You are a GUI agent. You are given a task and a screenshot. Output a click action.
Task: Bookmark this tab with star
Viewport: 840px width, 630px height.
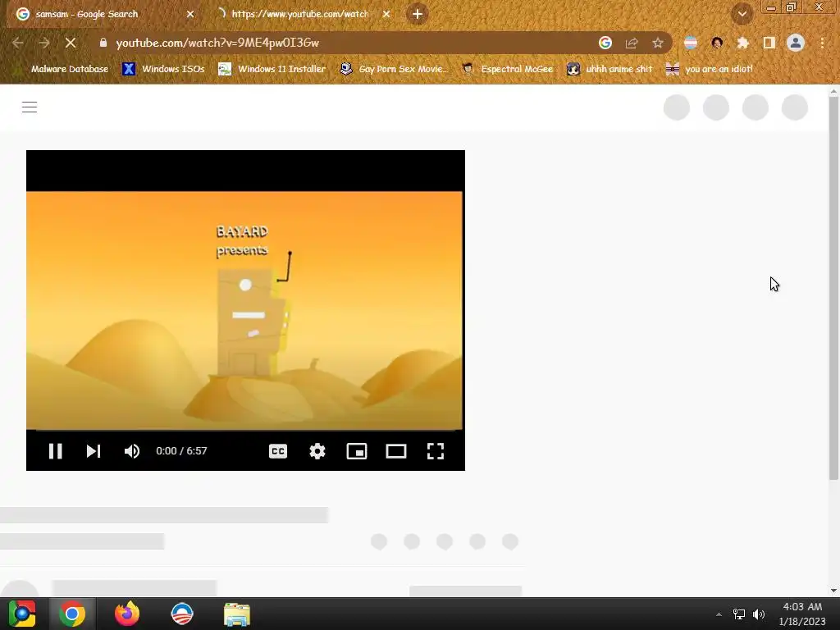658,43
